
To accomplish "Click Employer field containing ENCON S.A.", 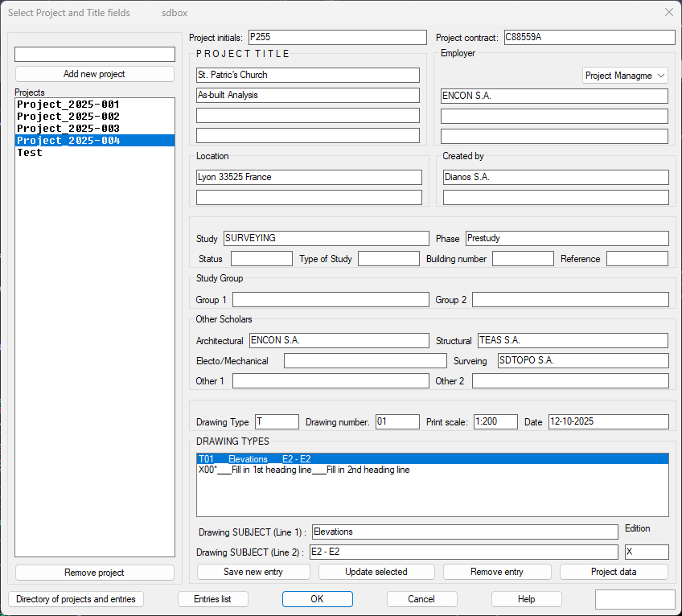I will coord(554,96).
